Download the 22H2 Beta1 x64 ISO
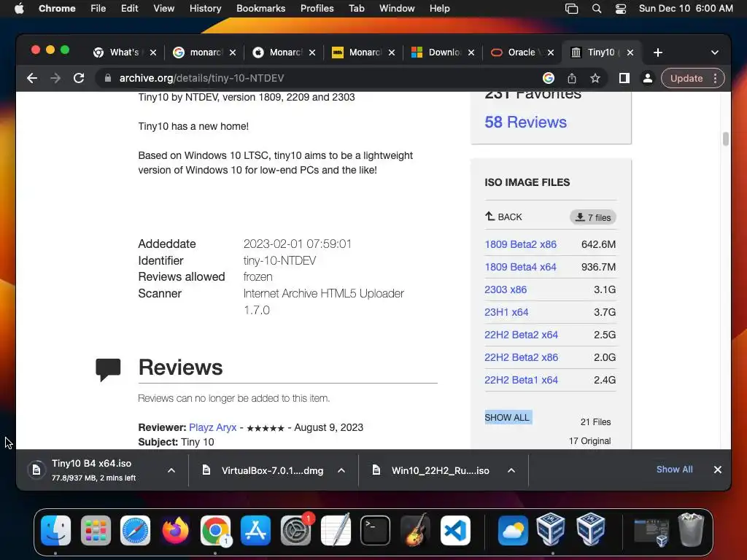 [x=521, y=380]
